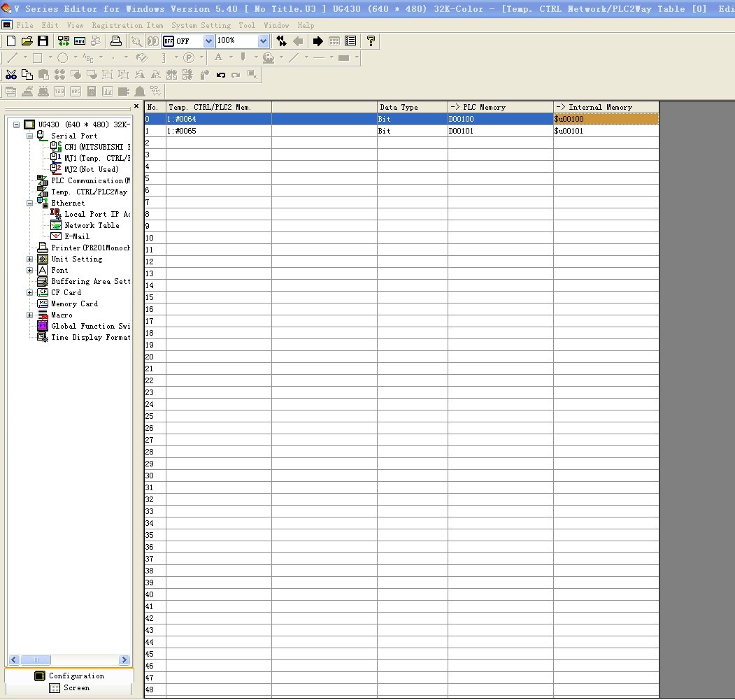Click the Help question mark icon
The image size is (735, 700).
(x=371, y=41)
